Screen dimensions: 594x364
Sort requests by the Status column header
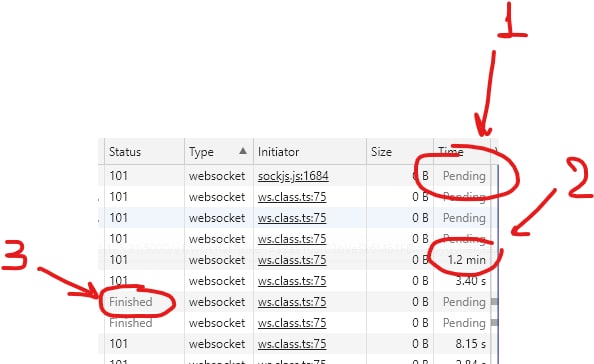pos(144,152)
